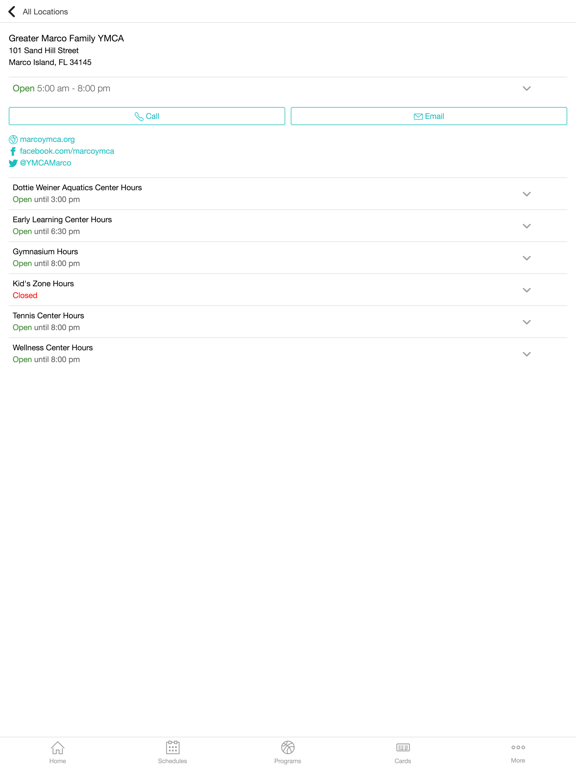
Task: Click the All Locations back label
Action: pos(45,12)
